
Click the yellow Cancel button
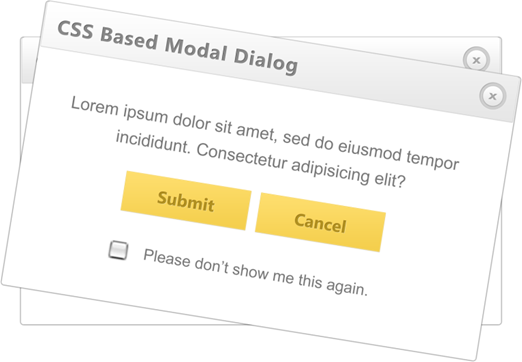click(320, 222)
